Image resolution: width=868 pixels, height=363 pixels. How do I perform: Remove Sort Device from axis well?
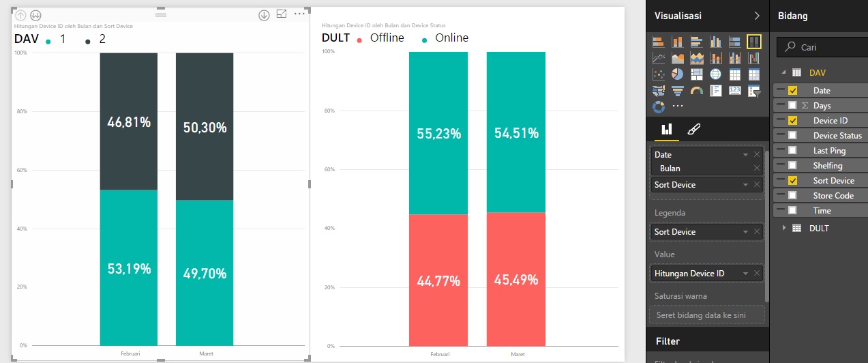756,185
